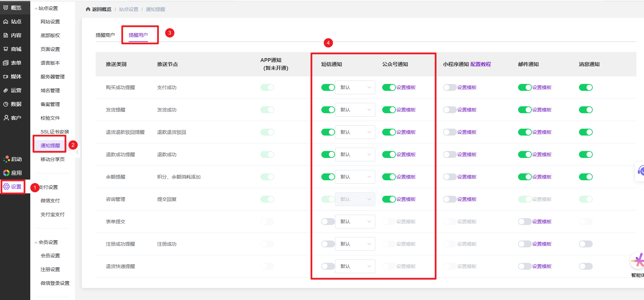This screenshot has height=300, width=644.
Task: Open the 表单 forms sidebar icon
Action: 6,63
